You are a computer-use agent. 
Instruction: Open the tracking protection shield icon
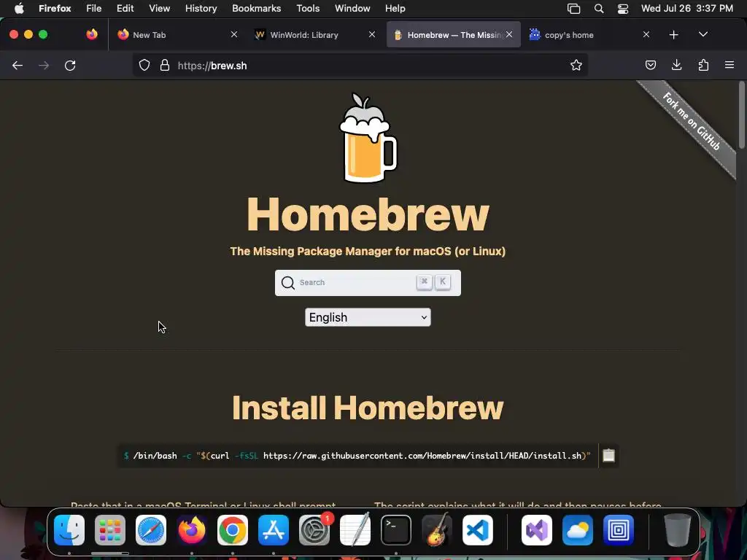[x=144, y=65]
